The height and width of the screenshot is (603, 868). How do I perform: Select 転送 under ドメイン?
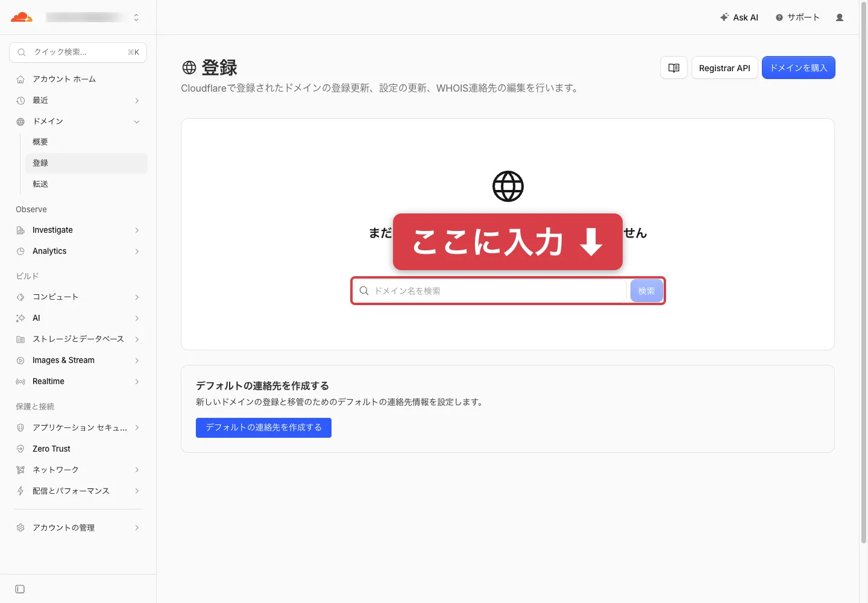[x=86, y=185]
